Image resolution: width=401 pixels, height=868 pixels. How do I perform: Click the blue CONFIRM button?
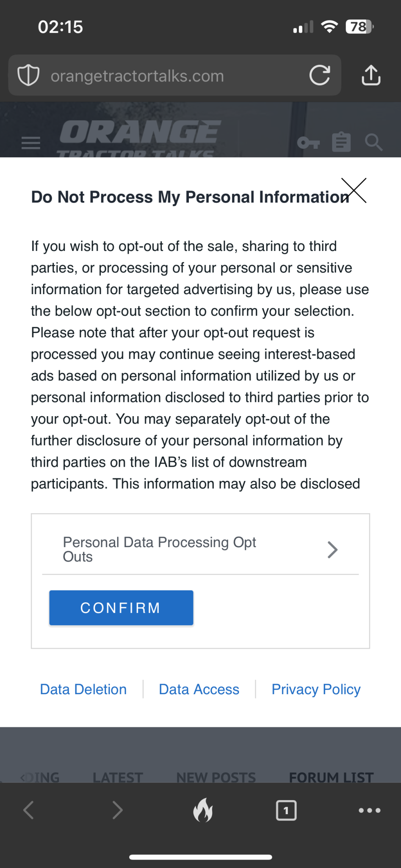(121, 608)
